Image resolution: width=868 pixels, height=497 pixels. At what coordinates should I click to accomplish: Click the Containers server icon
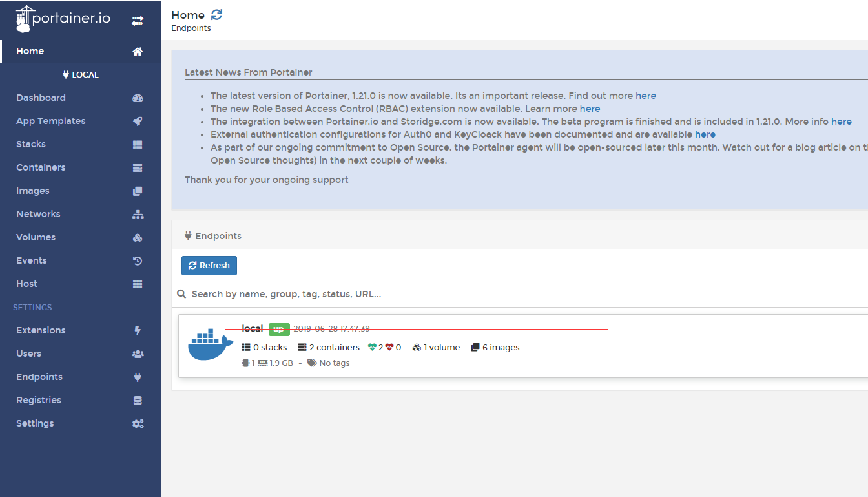138,168
